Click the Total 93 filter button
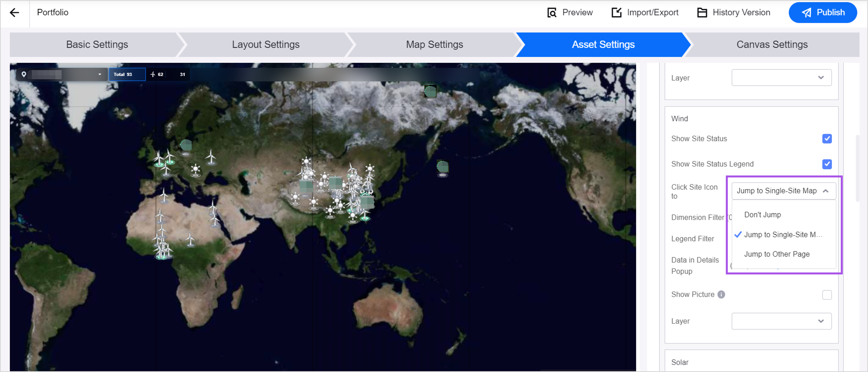Viewport: 868px width, 372px height. point(127,74)
